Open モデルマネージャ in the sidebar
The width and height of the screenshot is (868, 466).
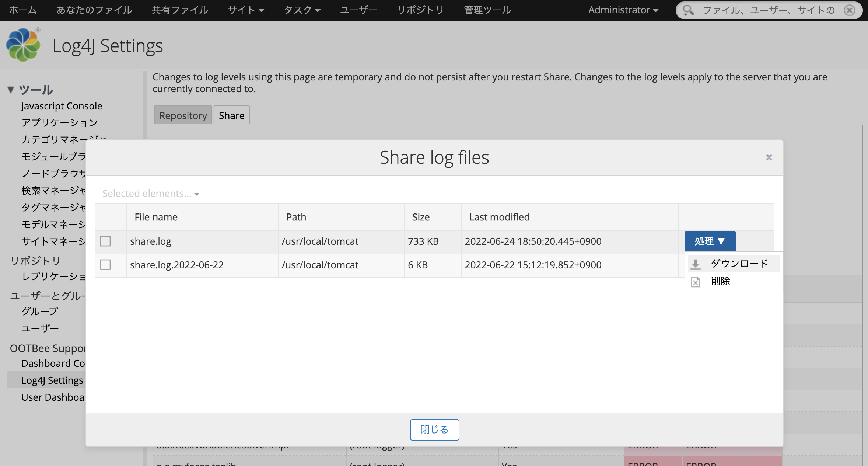tap(53, 224)
